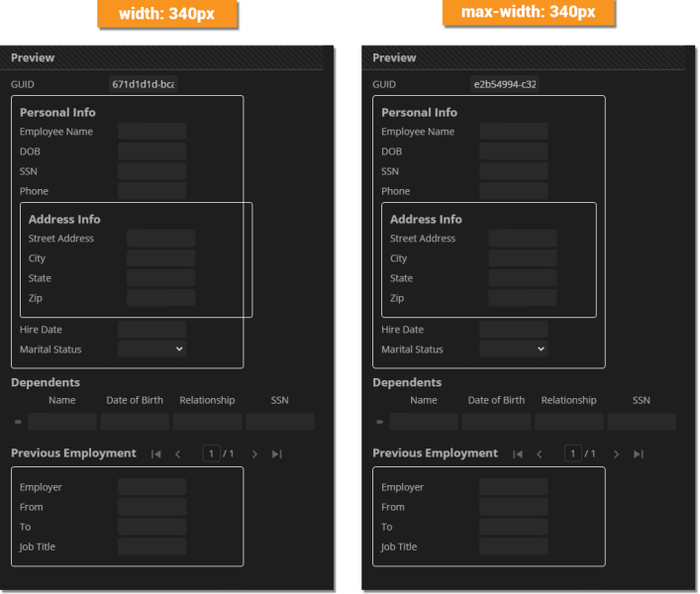Click 'Relationship' column header in right preview

[x=568, y=400]
